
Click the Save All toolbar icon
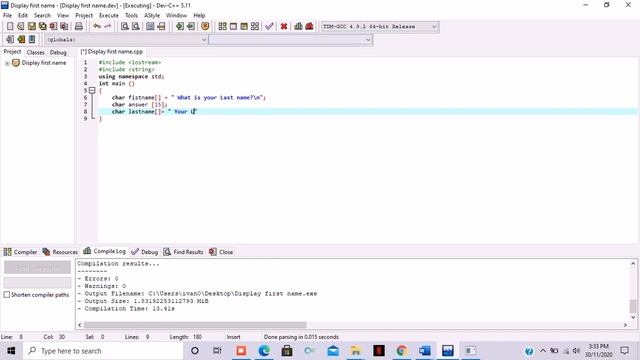pos(42,27)
